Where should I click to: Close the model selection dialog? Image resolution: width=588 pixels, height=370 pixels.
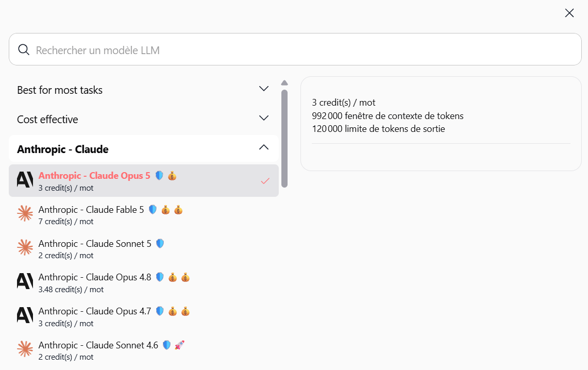[x=569, y=13]
